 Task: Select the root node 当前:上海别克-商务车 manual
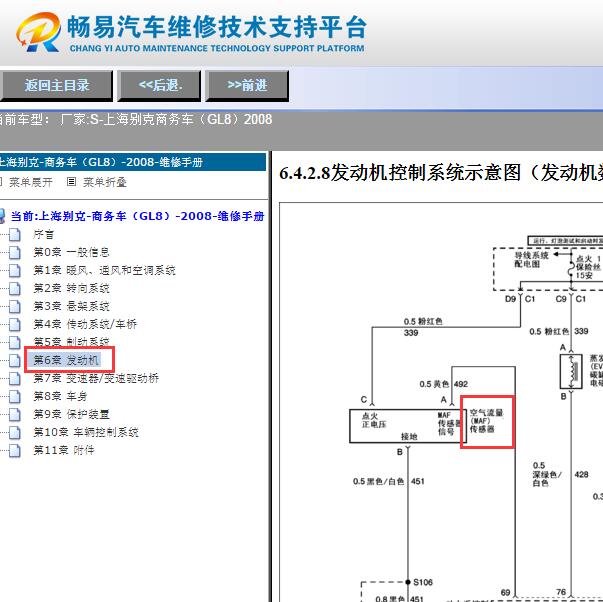tap(137, 216)
